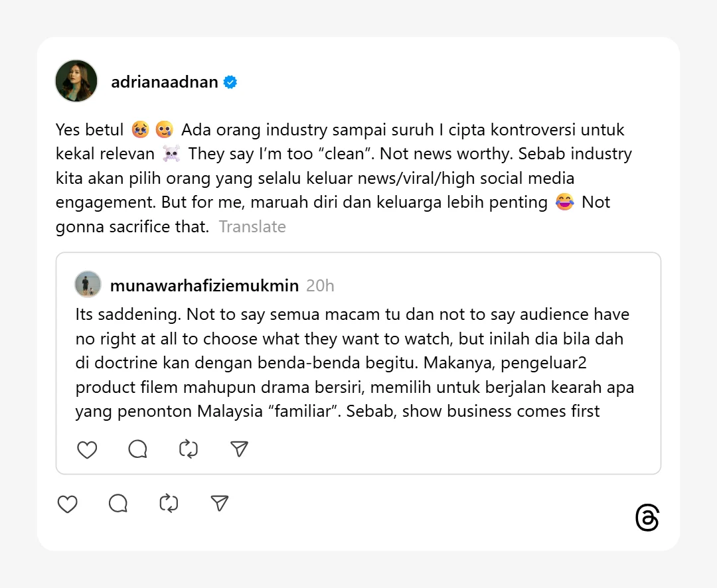The image size is (717, 588).
Task: Open munawarhafiziemukmin's profile name
Action: click(204, 286)
